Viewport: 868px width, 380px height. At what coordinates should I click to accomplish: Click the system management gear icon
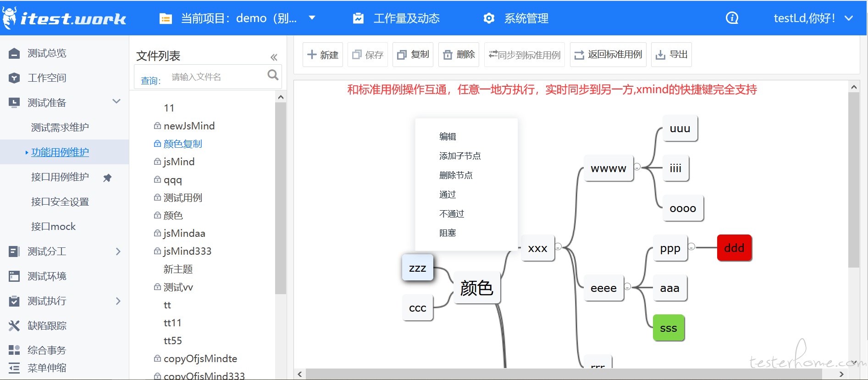point(489,18)
